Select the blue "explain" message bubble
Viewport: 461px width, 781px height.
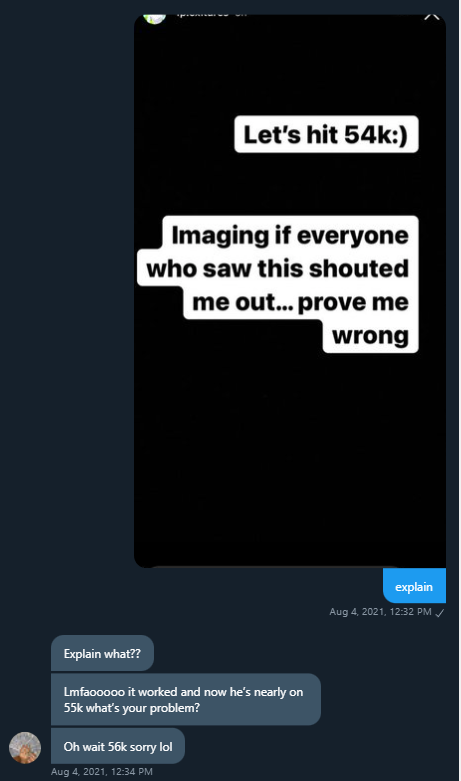[414, 586]
